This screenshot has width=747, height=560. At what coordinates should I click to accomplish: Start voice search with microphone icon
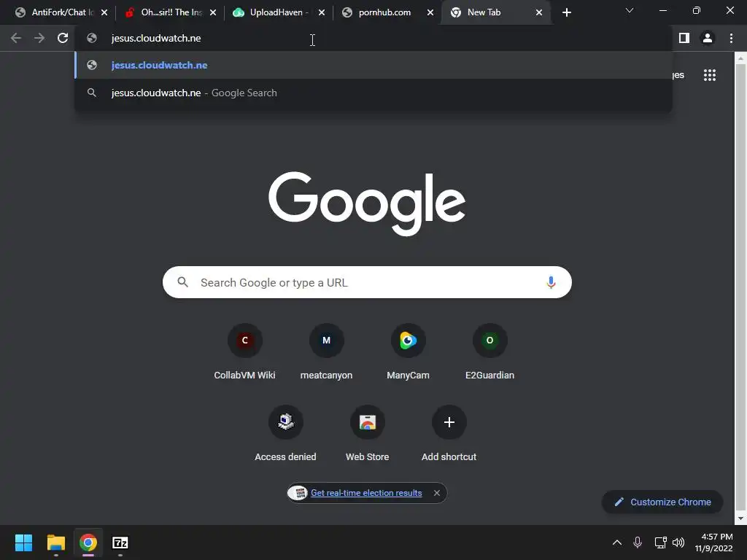point(551,282)
